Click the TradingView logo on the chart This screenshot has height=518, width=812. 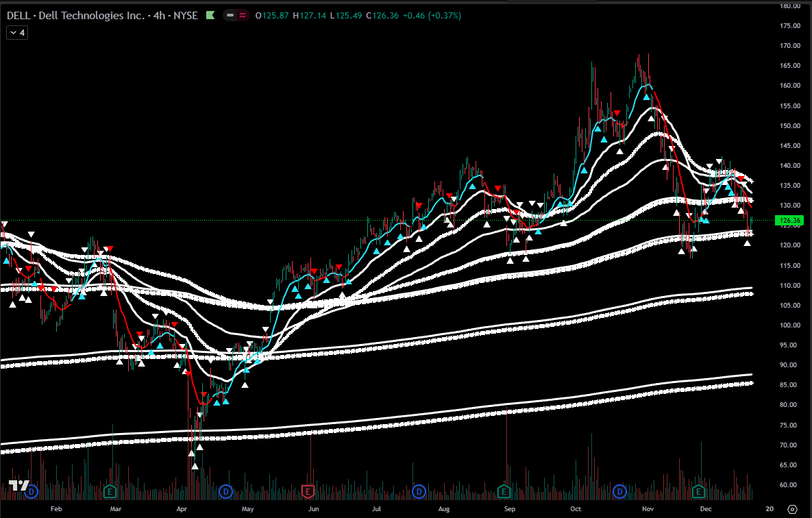pos(19,486)
